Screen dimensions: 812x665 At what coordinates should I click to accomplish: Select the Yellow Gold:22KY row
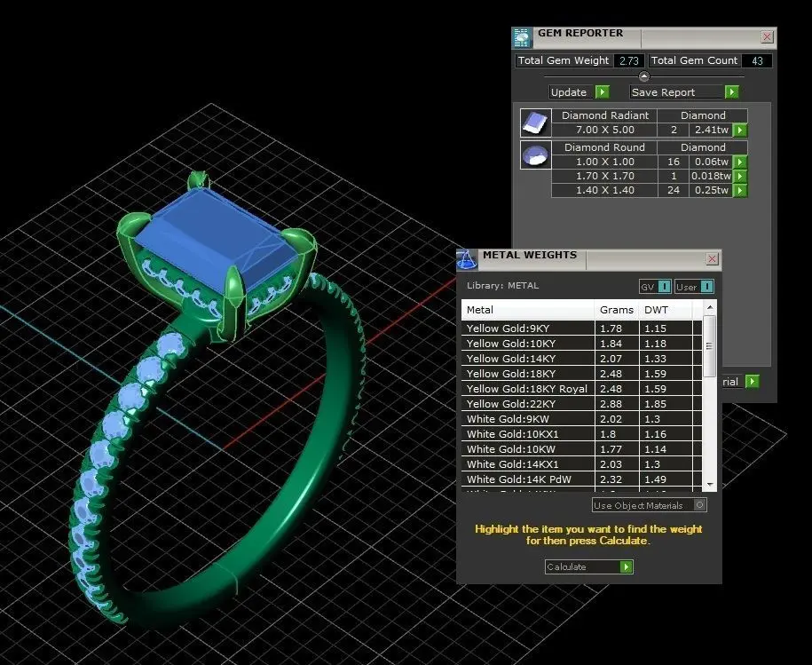click(x=581, y=404)
